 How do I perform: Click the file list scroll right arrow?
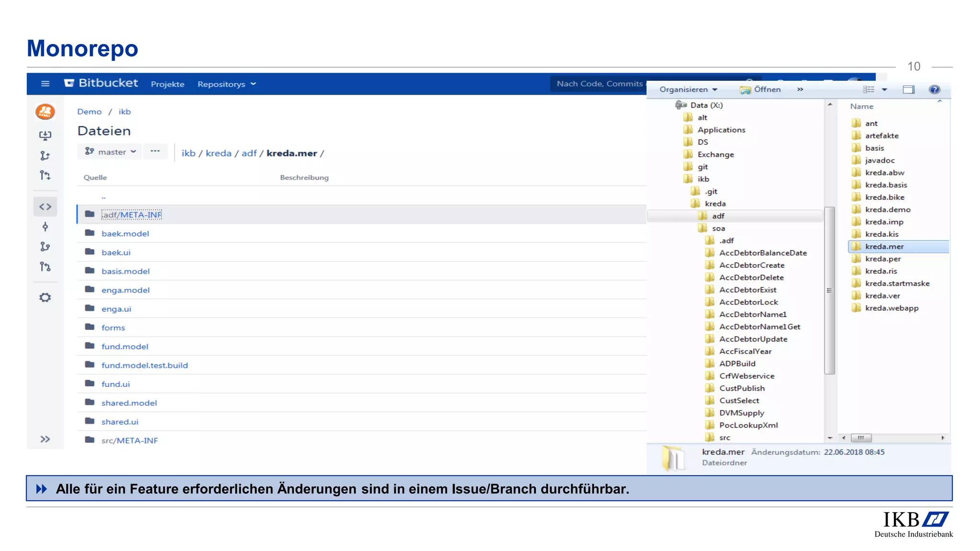point(943,438)
